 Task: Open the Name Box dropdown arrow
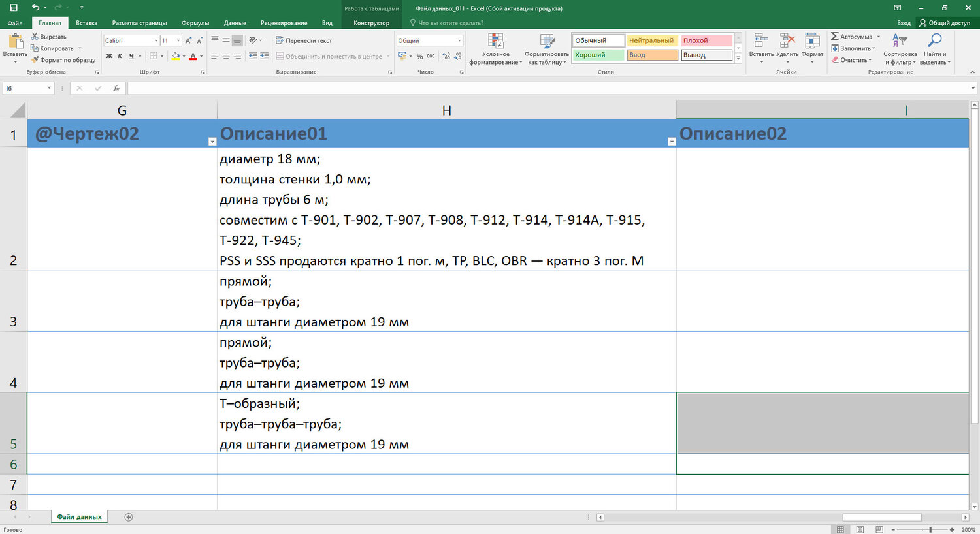click(49, 88)
